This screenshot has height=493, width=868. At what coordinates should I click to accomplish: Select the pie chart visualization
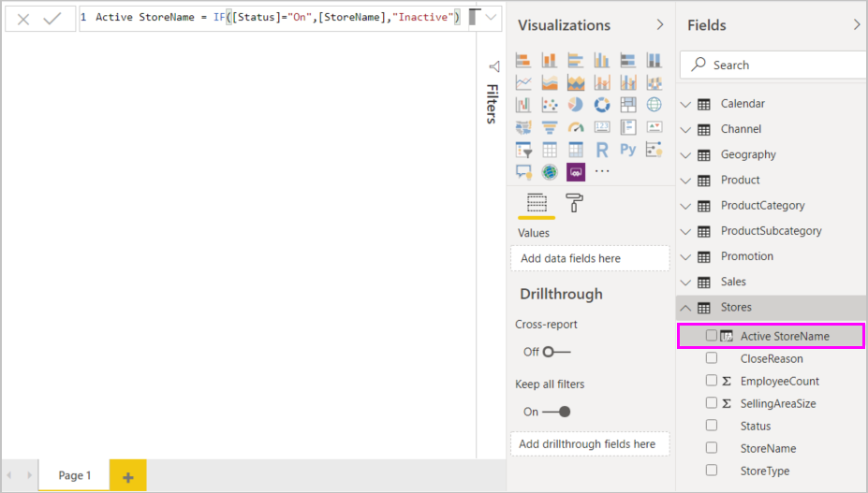(576, 105)
